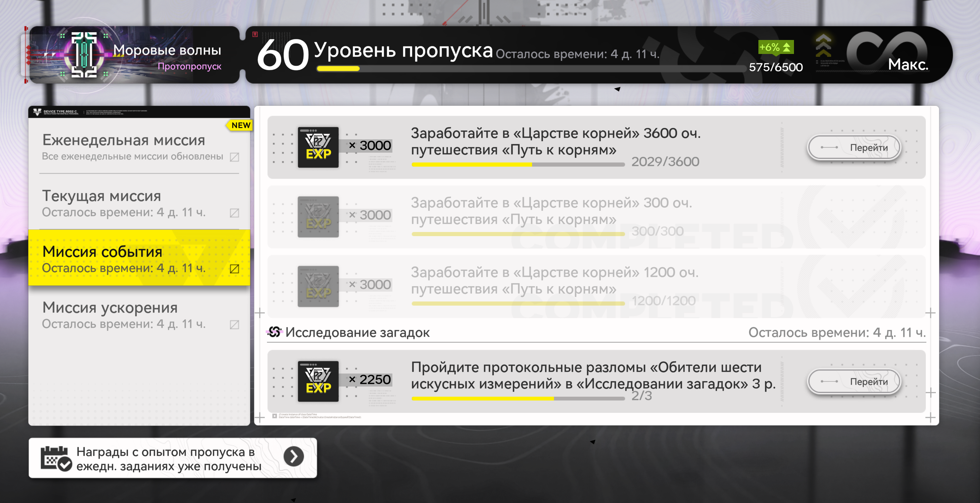Click Перейти for protocol rifts mission
980x503 pixels.
click(x=854, y=381)
